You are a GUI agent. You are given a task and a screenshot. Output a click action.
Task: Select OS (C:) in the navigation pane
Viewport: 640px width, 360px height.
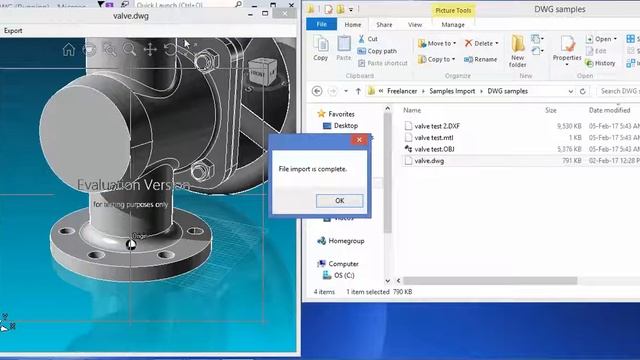[338, 276]
